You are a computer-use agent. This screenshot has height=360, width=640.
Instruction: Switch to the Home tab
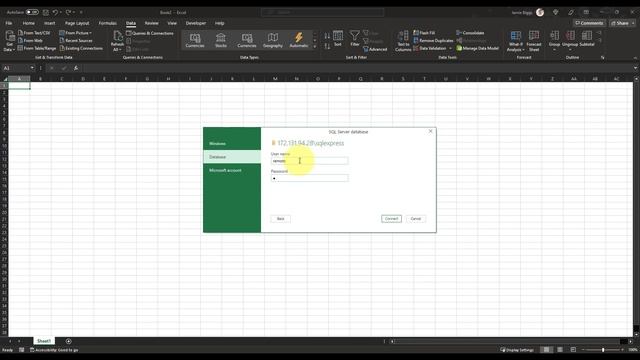tap(29, 23)
